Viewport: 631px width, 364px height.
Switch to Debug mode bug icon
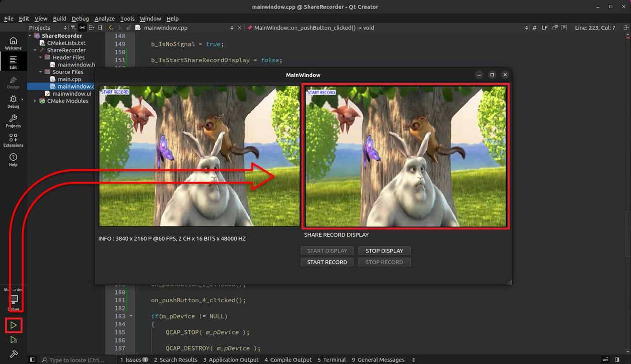pyautogui.click(x=13, y=101)
